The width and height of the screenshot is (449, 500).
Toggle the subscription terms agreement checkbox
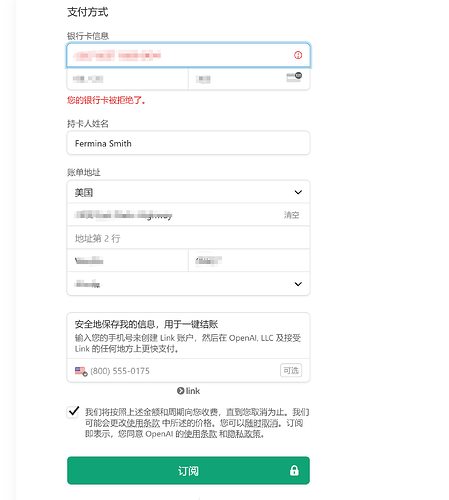73,412
